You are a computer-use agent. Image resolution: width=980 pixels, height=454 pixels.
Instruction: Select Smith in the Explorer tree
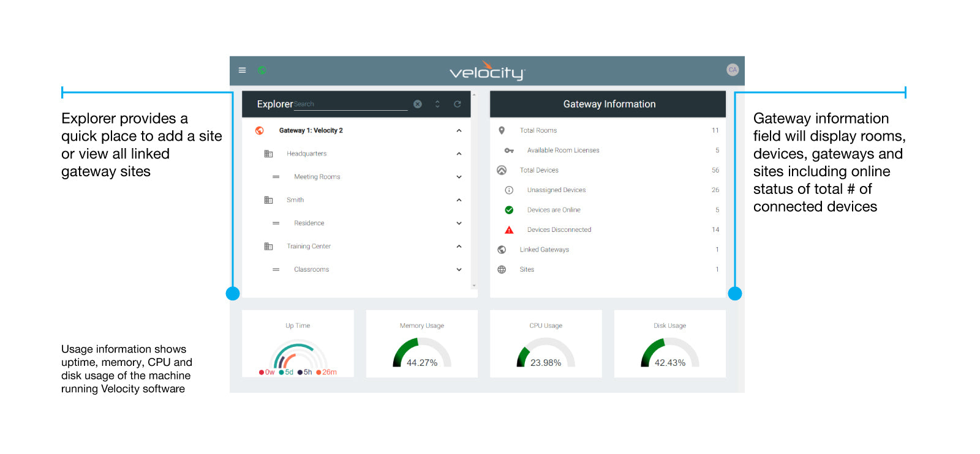[x=295, y=200]
